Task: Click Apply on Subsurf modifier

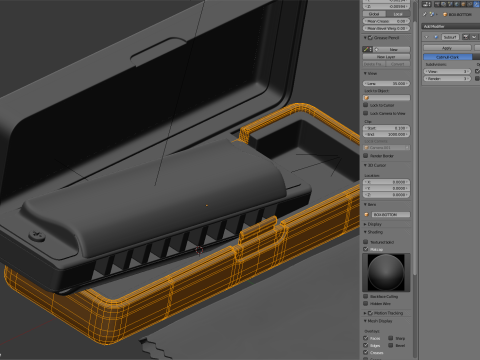Action: tap(447, 48)
